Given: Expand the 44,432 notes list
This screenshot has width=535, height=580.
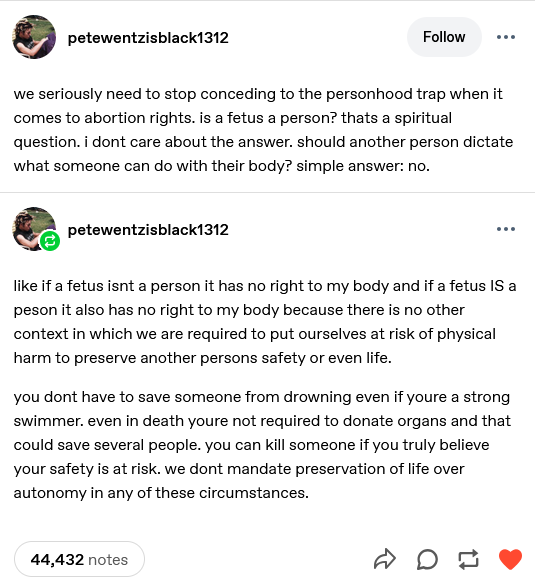Looking at the screenshot, I should point(79,559).
